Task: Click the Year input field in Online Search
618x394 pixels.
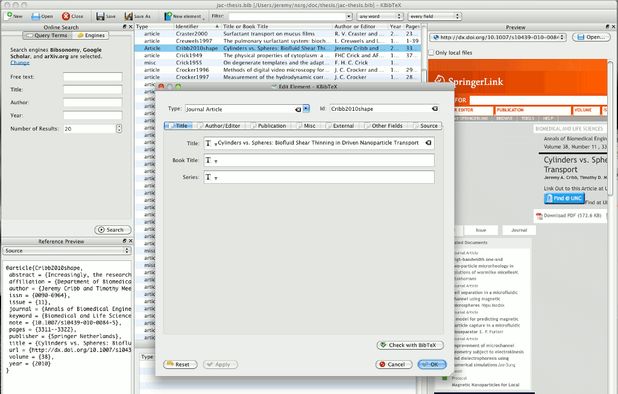Action: click(93, 115)
